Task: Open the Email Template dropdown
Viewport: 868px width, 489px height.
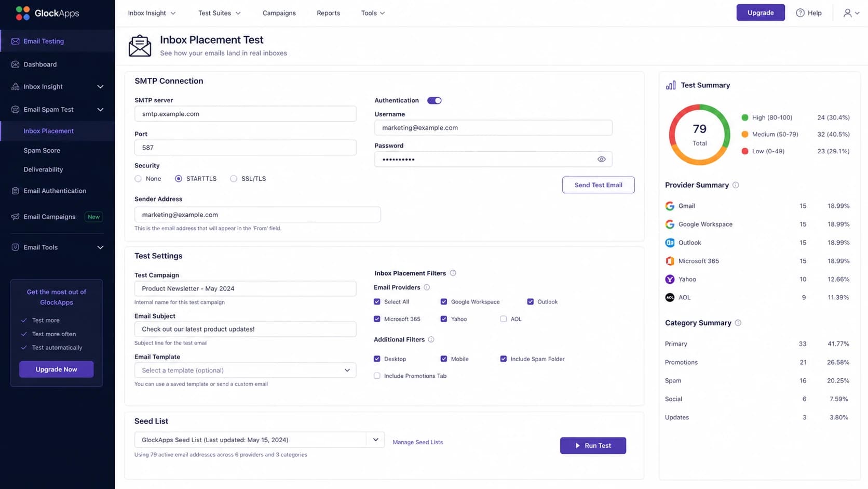Action: click(246, 371)
